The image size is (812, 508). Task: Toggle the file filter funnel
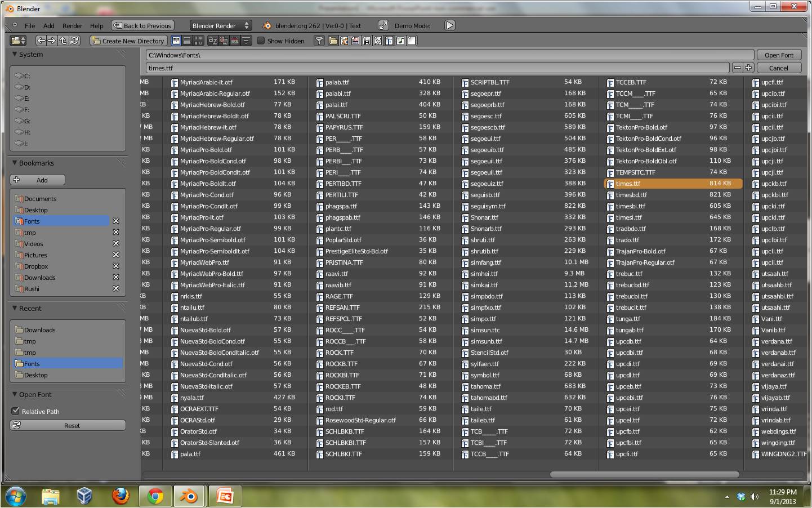click(319, 41)
